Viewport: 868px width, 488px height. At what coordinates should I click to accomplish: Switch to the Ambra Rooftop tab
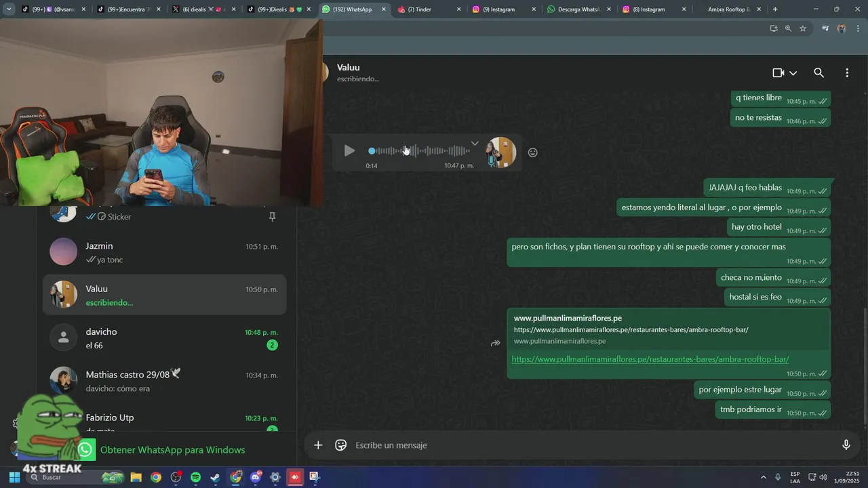coord(728,9)
